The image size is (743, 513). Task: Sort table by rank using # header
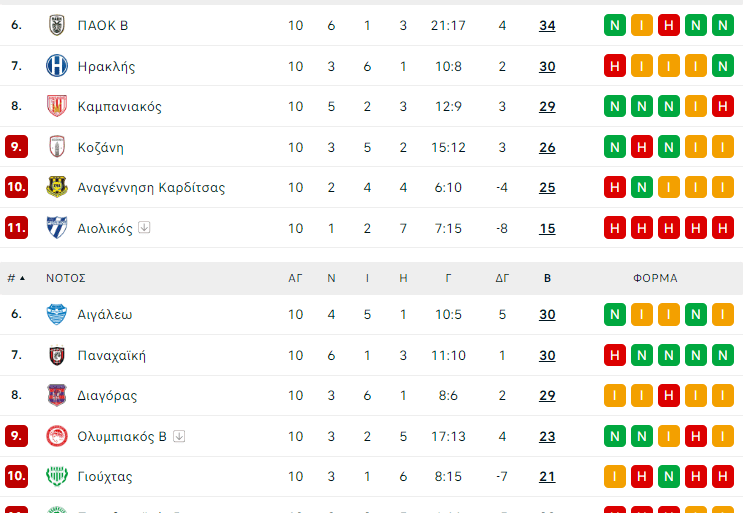click(x=15, y=278)
